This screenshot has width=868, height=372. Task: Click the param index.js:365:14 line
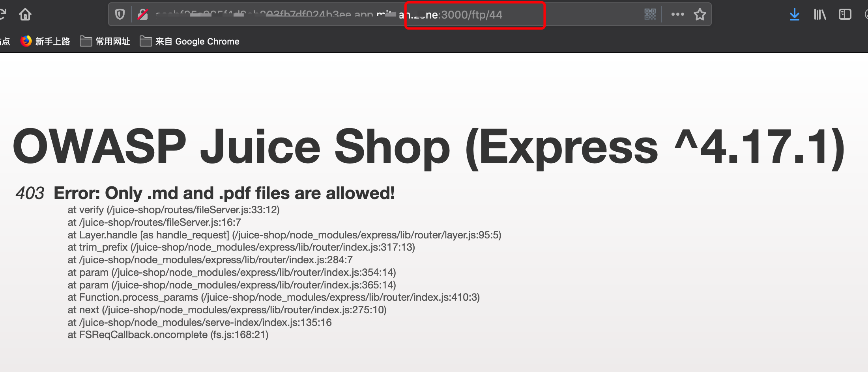pos(232,285)
